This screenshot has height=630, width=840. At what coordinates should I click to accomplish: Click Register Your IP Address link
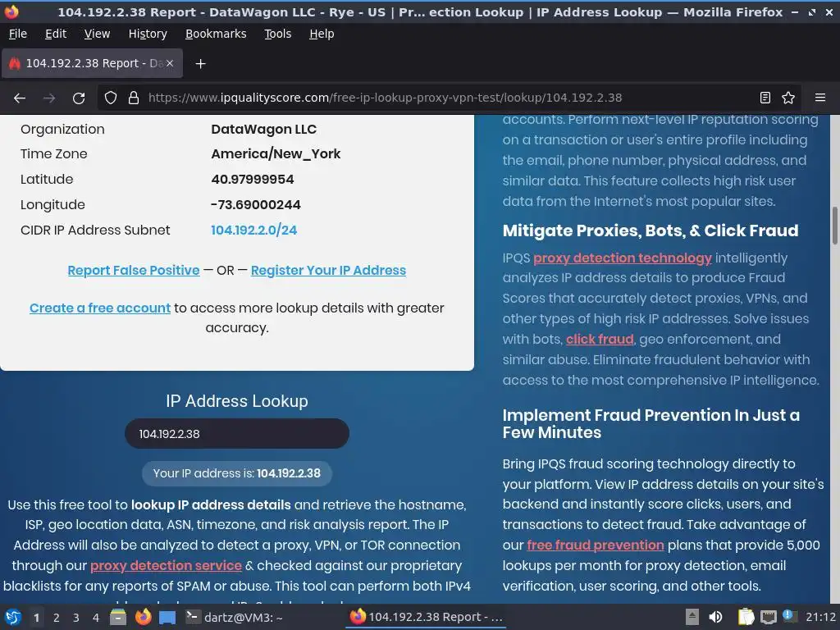tap(328, 271)
